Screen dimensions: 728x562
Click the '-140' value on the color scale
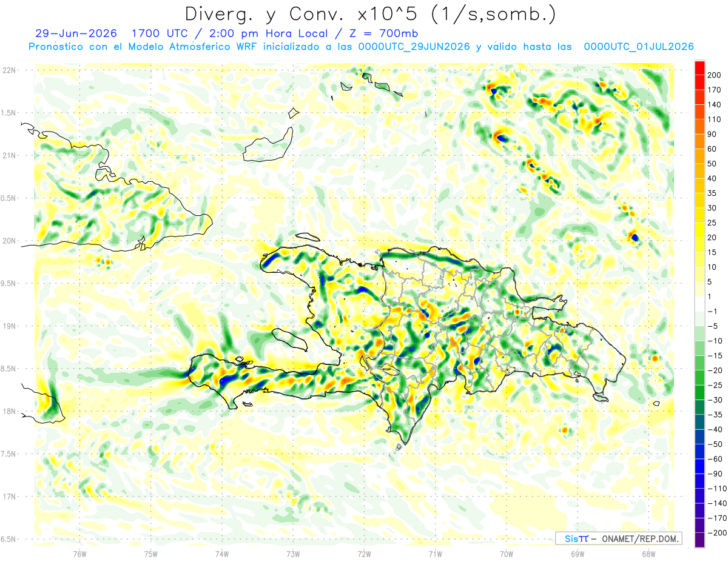(x=718, y=503)
